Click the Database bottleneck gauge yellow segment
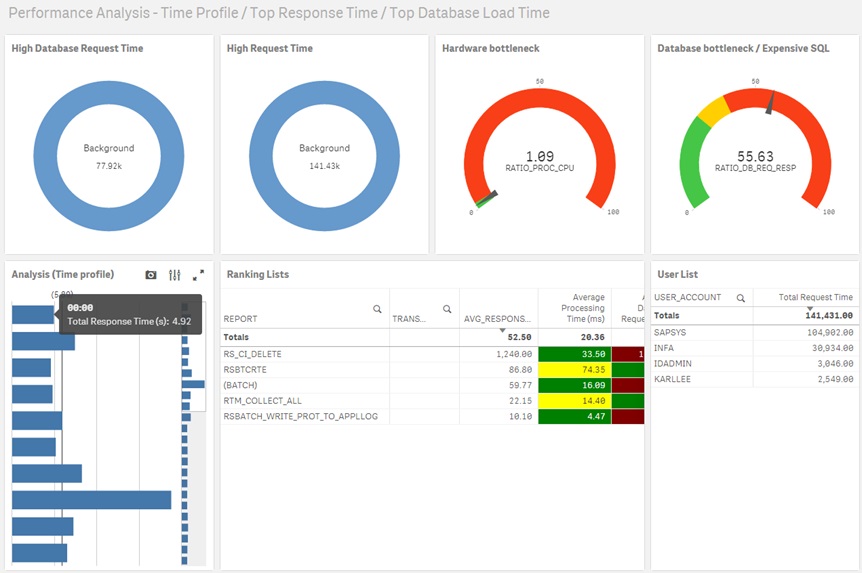 click(714, 112)
